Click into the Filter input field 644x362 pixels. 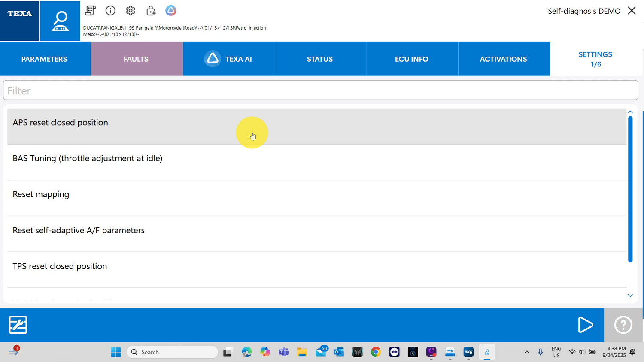[320, 90]
